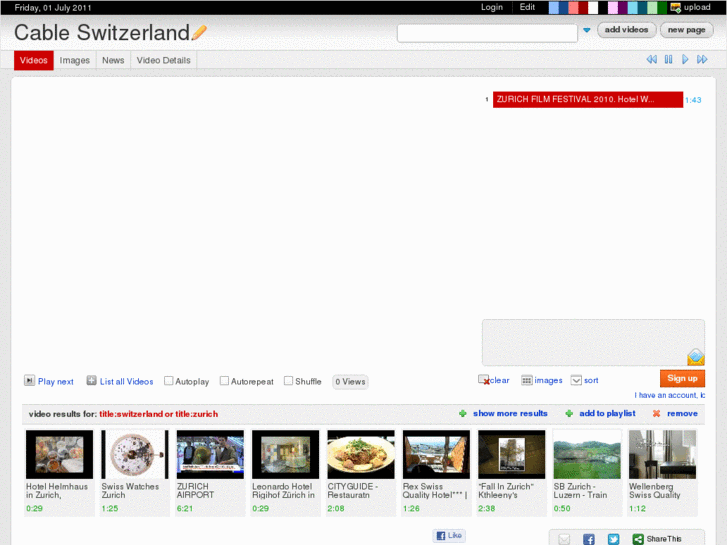This screenshot has width=727, height=545.
Task: Click the remove link
Action: tap(682, 413)
